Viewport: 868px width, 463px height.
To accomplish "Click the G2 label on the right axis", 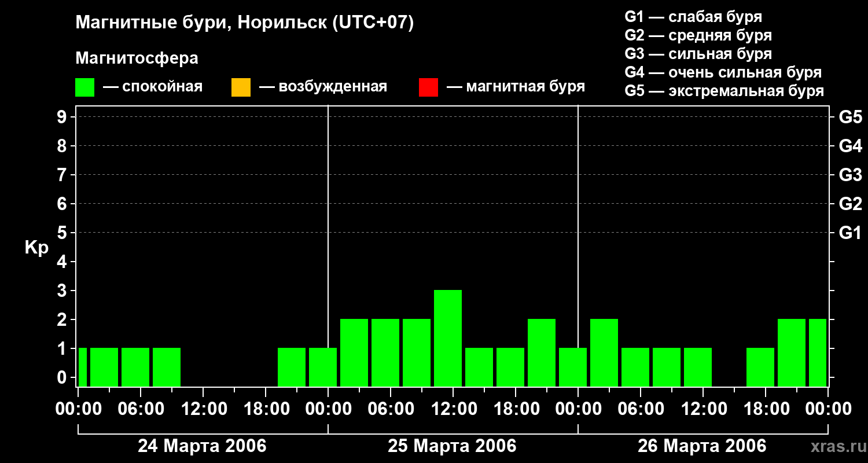I will [x=851, y=204].
